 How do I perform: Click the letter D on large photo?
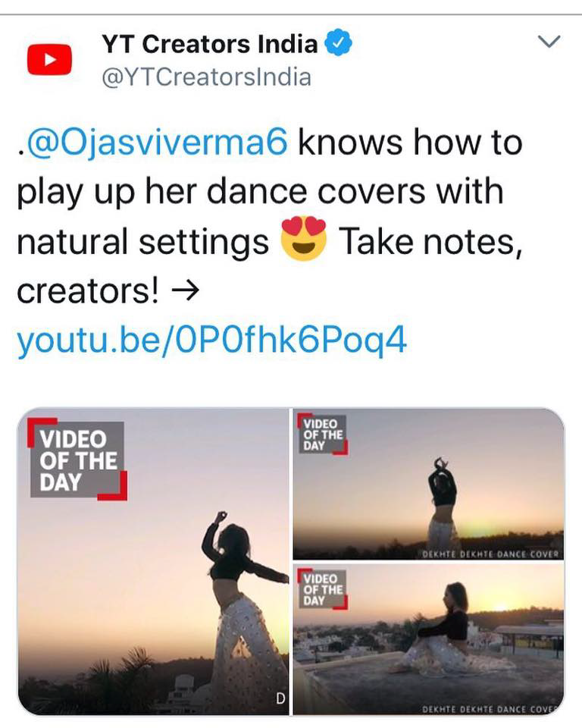(x=280, y=699)
